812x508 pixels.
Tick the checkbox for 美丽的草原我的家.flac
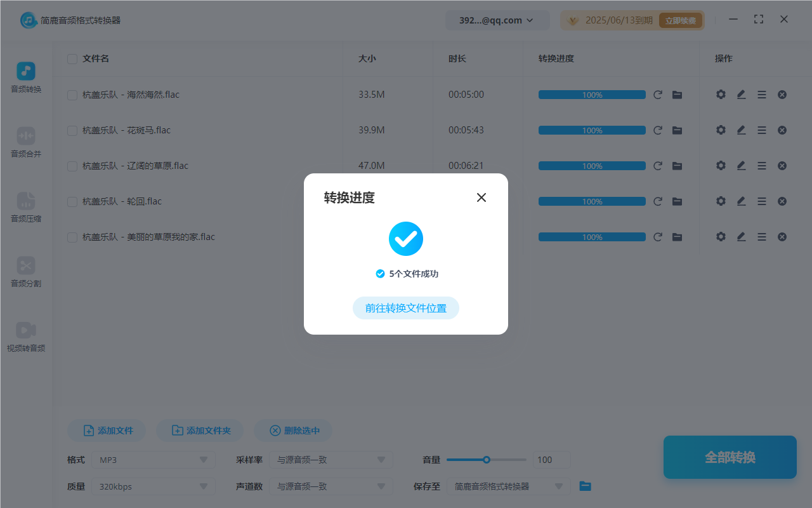coord(72,236)
